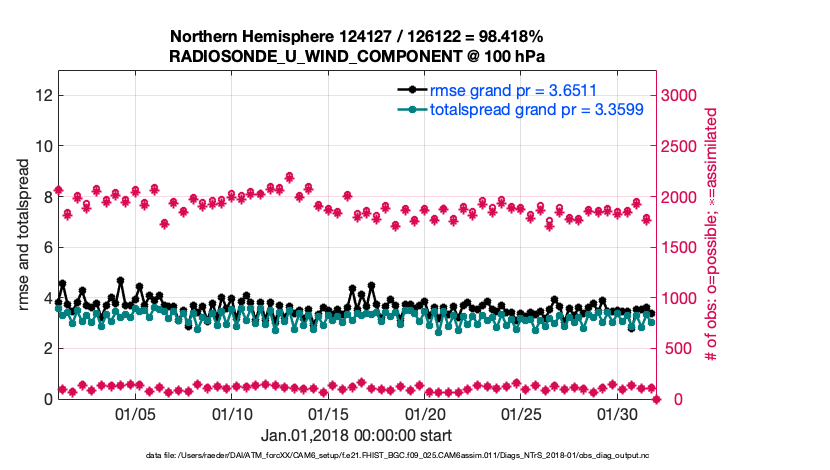Click the 'Jan.01,2018 00:00:00 start' x-axis label
The image size is (830, 470).
(357, 436)
